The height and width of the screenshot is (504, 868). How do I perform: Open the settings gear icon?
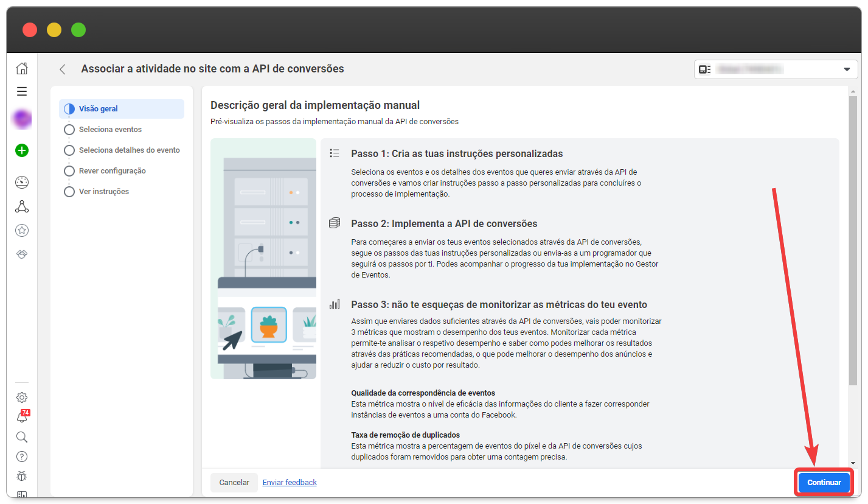pos(22,397)
